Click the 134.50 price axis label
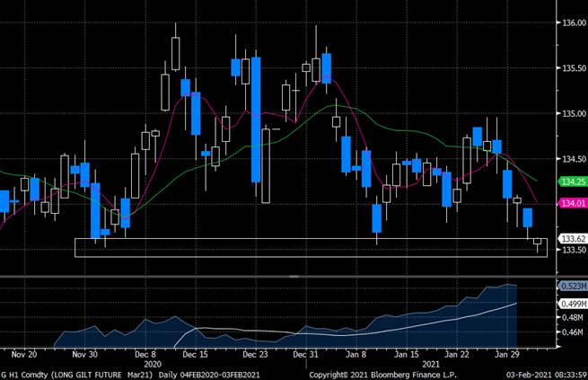Image resolution: width=588 pixels, height=380 pixels. (x=575, y=159)
